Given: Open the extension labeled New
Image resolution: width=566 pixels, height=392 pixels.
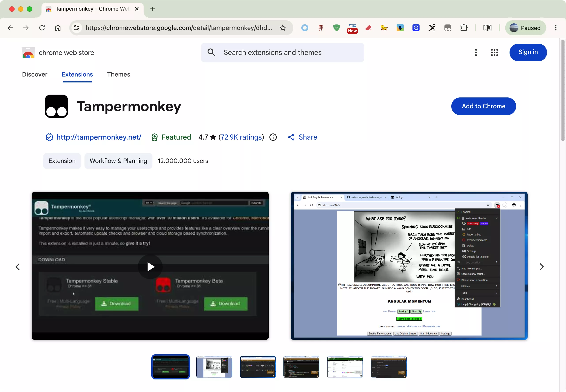Looking at the screenshot, I should (x=352, y=28).
